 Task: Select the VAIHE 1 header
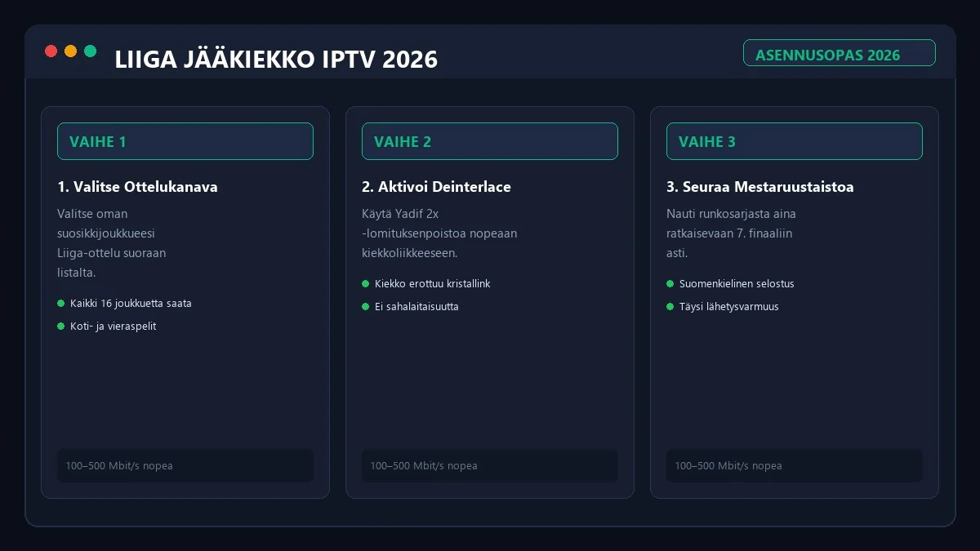pyautogui.click(x=185, y=141)
